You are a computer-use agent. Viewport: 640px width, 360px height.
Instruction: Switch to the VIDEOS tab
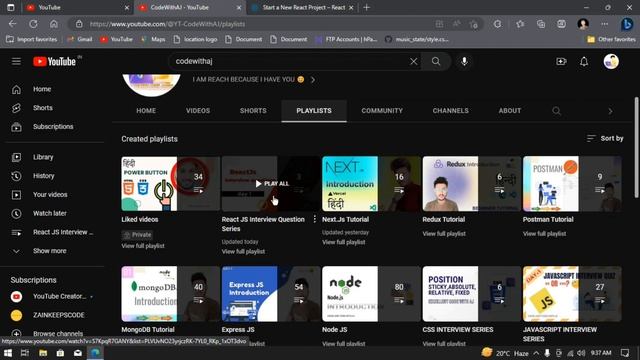(198, 111)
